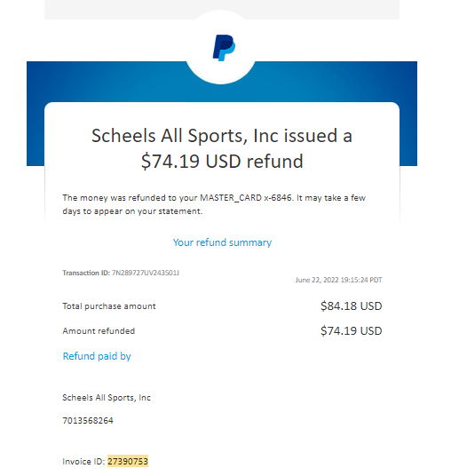
Task: Select the Transaction ID 7N289727UV243501J
Action: point(146,273)
